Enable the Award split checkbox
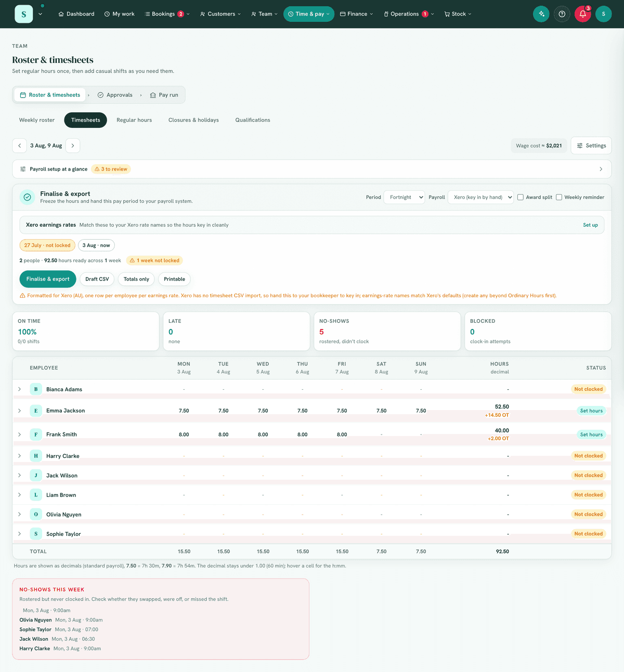Screen dimensions: 624x672 click(x=521, y=197)
